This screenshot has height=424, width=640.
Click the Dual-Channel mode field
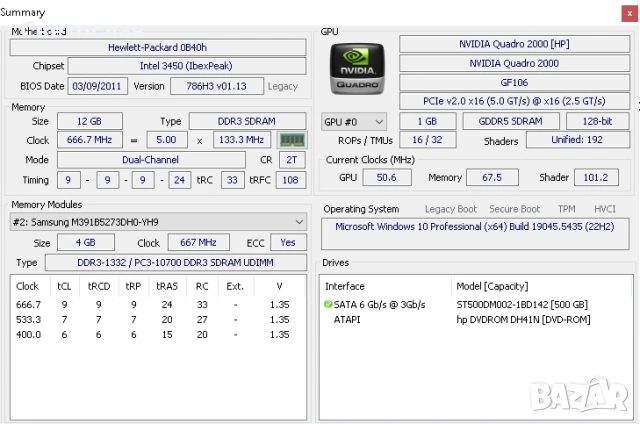pyautogui.click(x=151, y=160)
